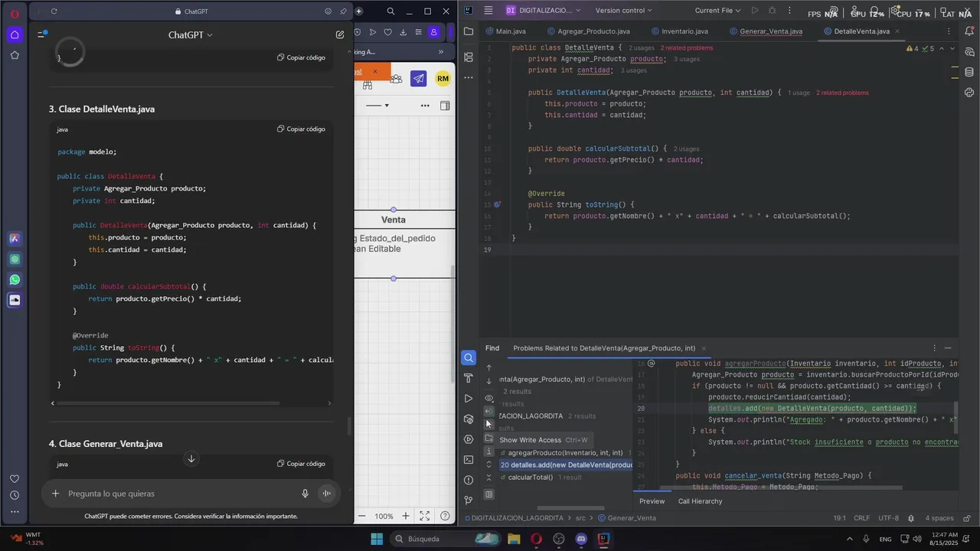Click Expand All icon in Find panel

point(489,465)
